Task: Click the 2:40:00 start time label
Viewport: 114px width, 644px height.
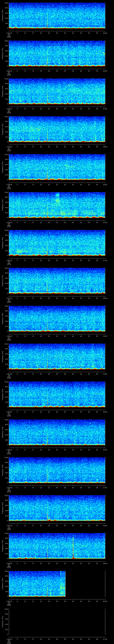Action: point(9,639)
